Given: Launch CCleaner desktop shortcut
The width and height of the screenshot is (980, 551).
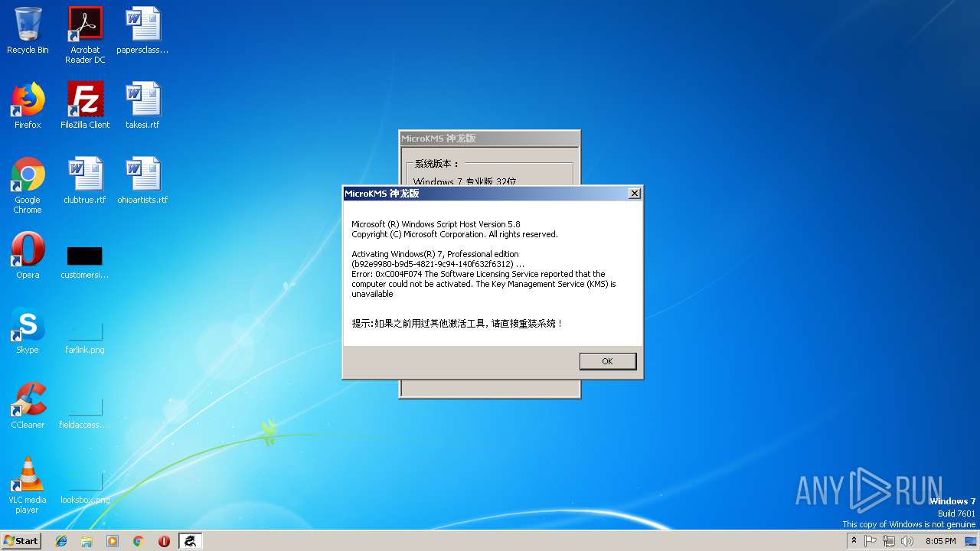Looking at the screenshot, I should [x=28, y=406].
